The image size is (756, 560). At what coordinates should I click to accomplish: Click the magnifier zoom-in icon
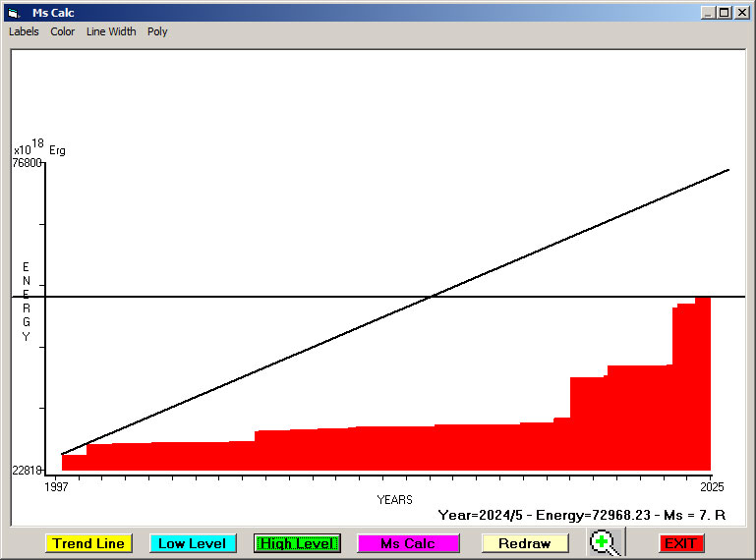(x=607, y=542)
